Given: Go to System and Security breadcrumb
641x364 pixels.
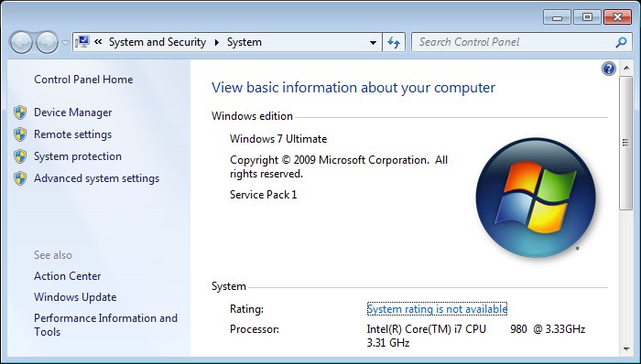Looking at the screenshot, I should tap(158, 42).
